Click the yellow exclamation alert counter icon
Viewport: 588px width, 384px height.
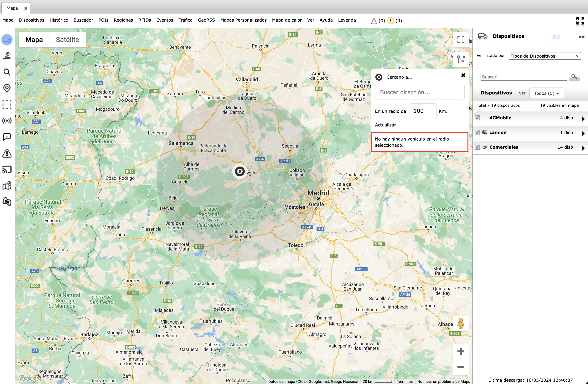[391, 21]
